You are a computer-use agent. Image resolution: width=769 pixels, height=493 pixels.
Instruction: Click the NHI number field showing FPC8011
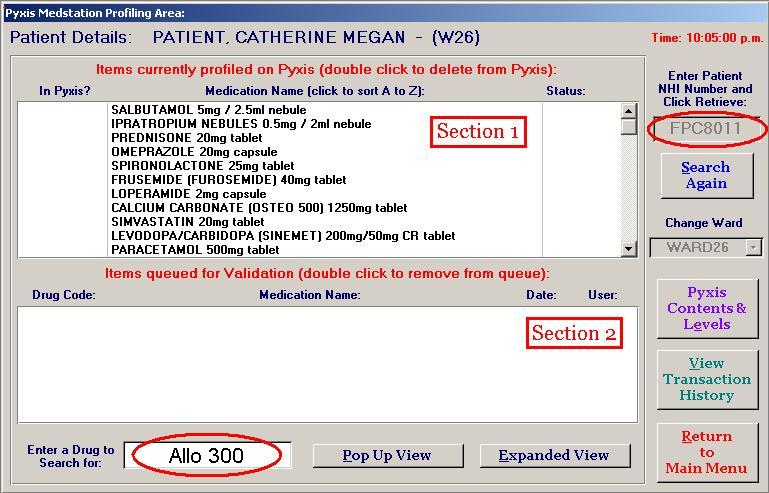(706, 129)
